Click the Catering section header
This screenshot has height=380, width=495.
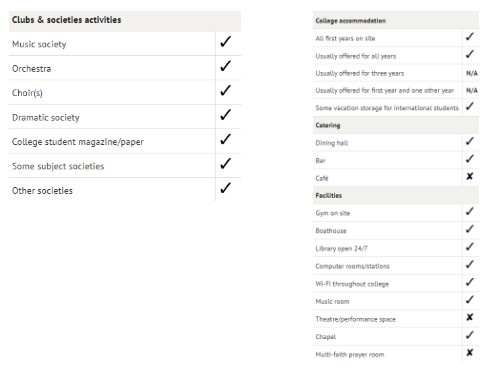click(328, 125)
